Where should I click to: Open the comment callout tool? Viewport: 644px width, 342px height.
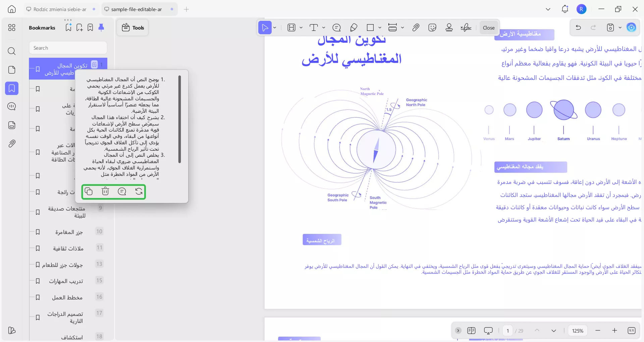coord(337,28)
